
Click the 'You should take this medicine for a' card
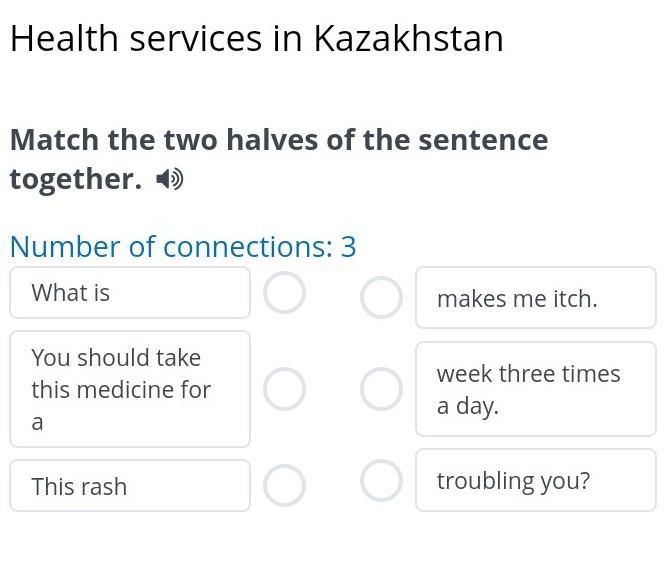coord(130,389)
